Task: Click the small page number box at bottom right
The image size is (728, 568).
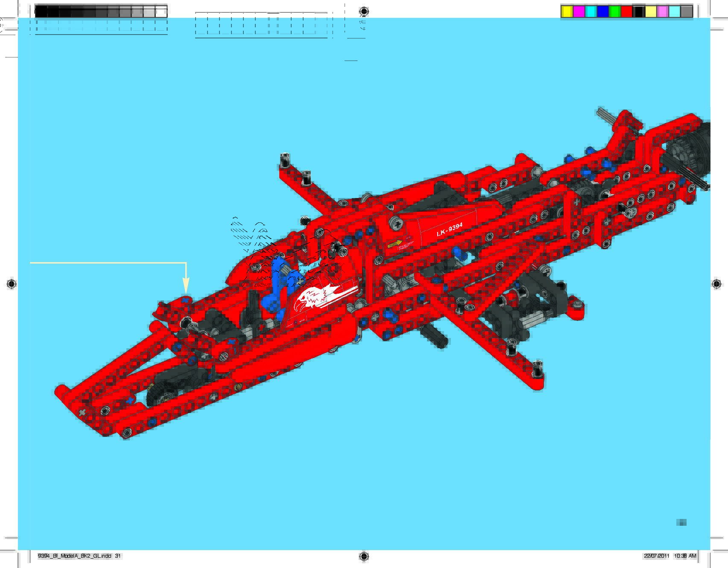Action: 681,522
